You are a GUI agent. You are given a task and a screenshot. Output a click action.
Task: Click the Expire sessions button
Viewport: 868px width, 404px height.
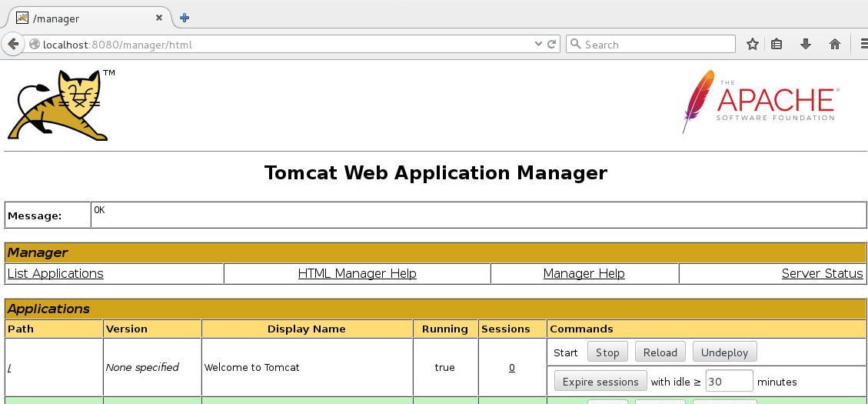(600, 382)
